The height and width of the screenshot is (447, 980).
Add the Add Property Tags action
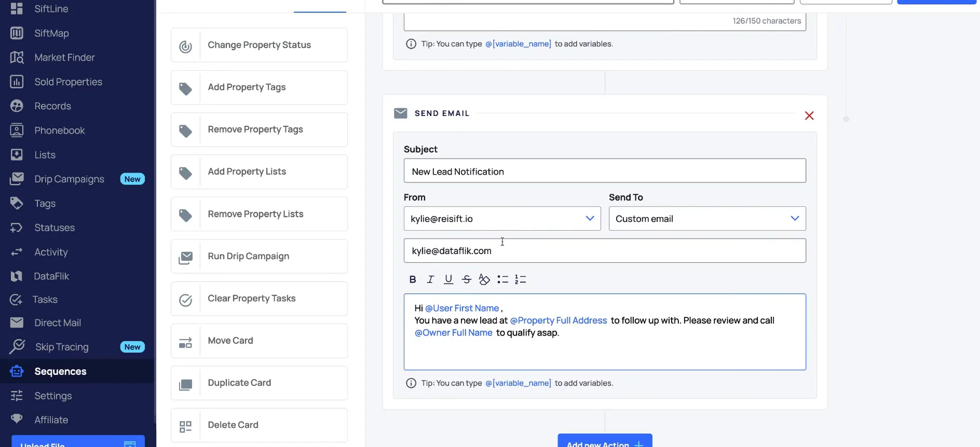(x=259, y=88)
